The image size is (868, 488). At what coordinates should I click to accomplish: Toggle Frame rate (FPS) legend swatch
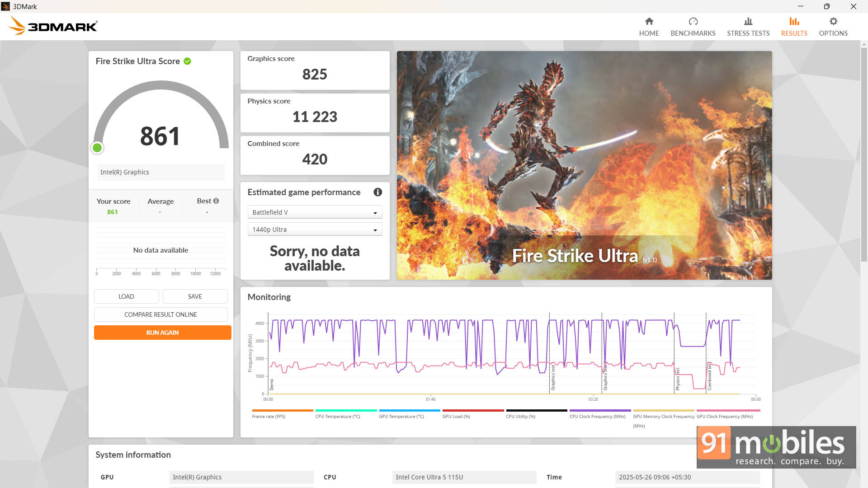pos(283,411)
